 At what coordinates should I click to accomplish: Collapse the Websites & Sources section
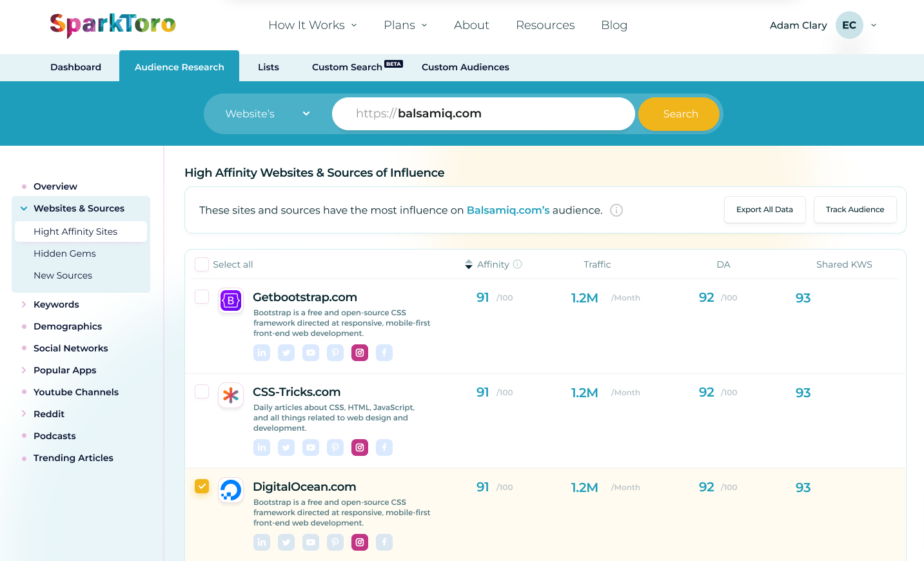tap(24, 208)
